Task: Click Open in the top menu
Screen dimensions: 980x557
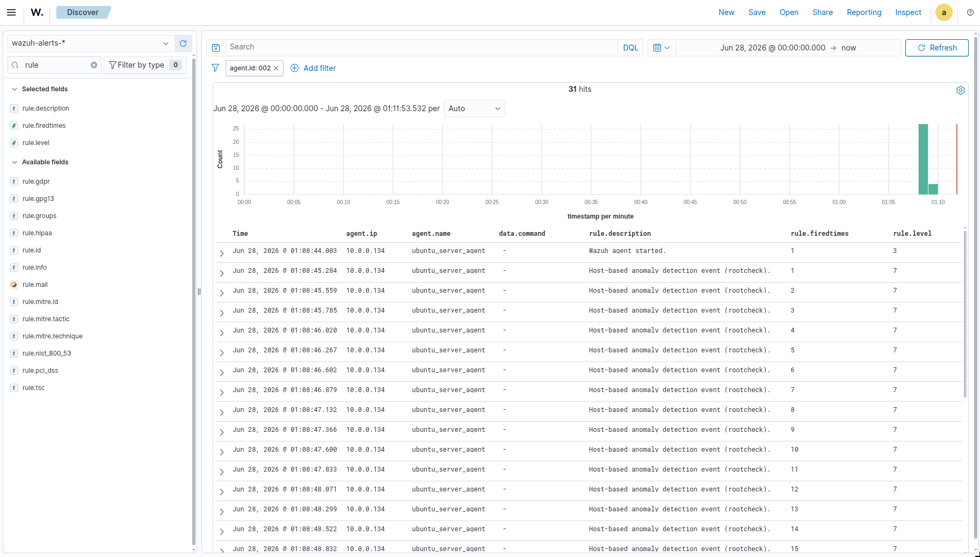Action: click(789, 12)
